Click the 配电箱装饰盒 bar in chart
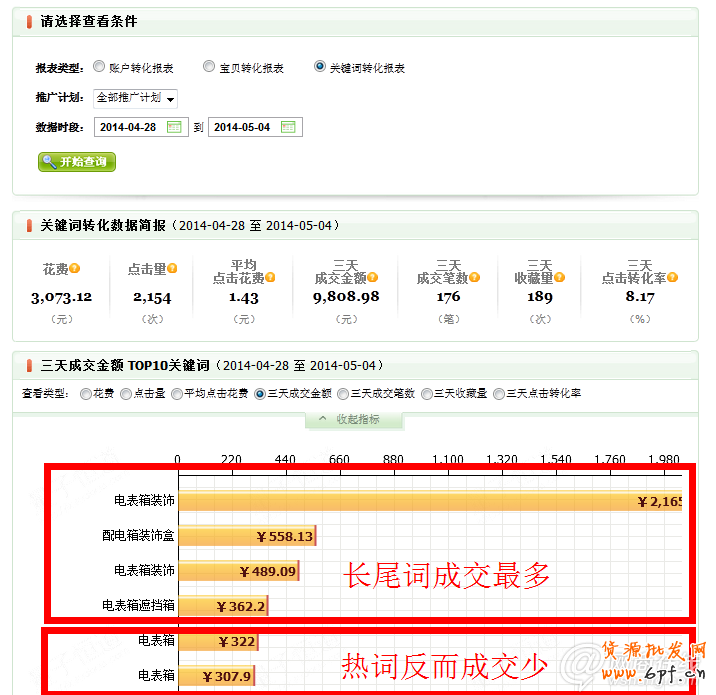This screenshot has width=716, height=695. [x=247, y=536]
